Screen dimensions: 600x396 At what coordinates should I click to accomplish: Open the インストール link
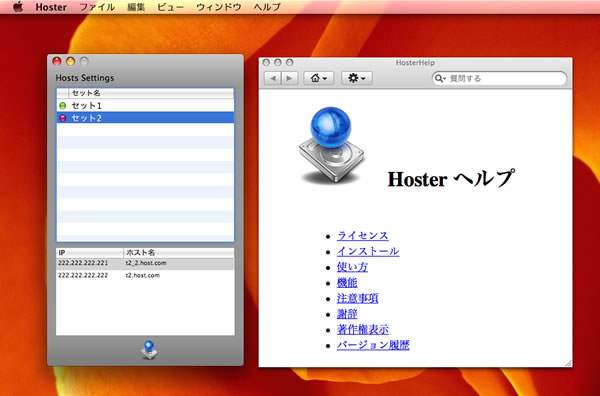point(368,251)
